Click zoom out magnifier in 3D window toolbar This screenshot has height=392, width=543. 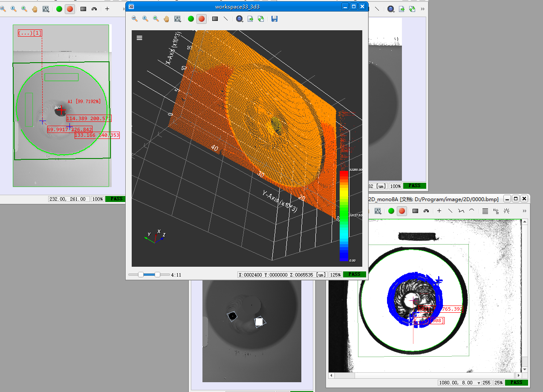point(135,19)
